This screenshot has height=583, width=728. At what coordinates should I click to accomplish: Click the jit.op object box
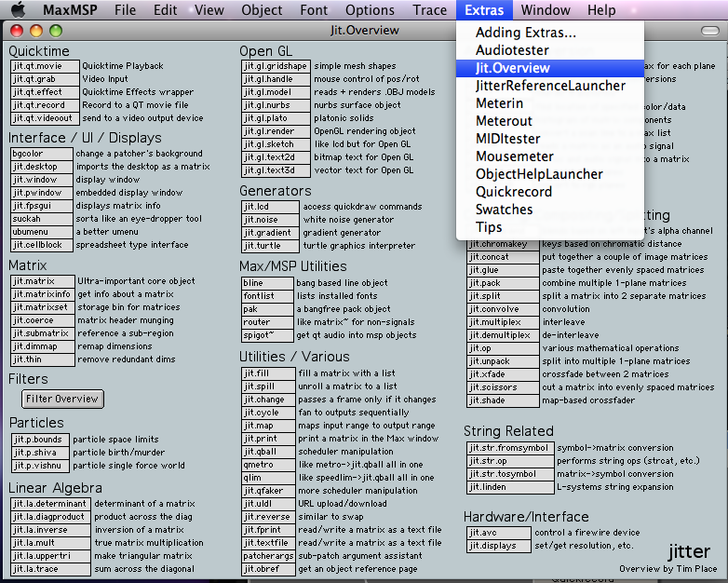coord(503,348)
